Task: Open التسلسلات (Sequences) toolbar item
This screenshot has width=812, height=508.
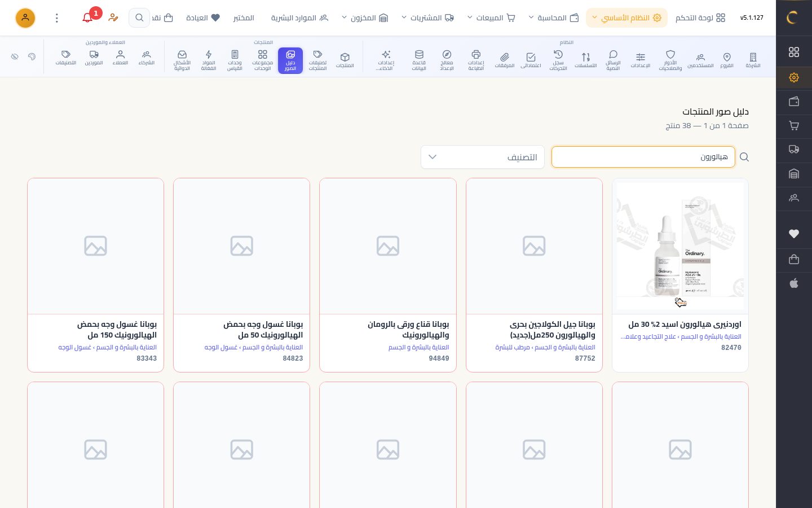Action: 586,60
